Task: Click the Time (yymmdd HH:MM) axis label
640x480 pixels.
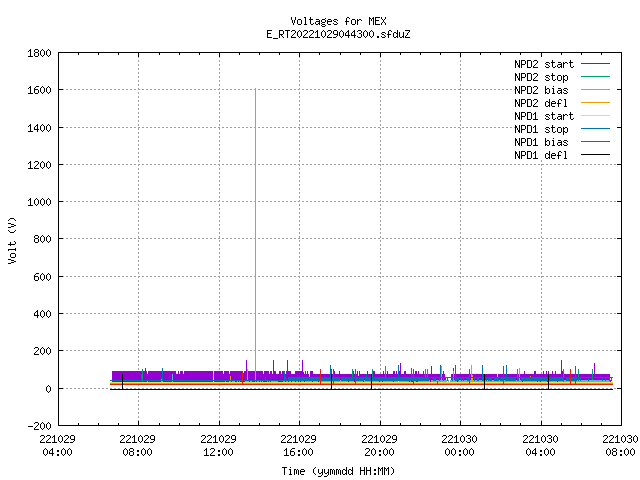Action: pos(338,471)
